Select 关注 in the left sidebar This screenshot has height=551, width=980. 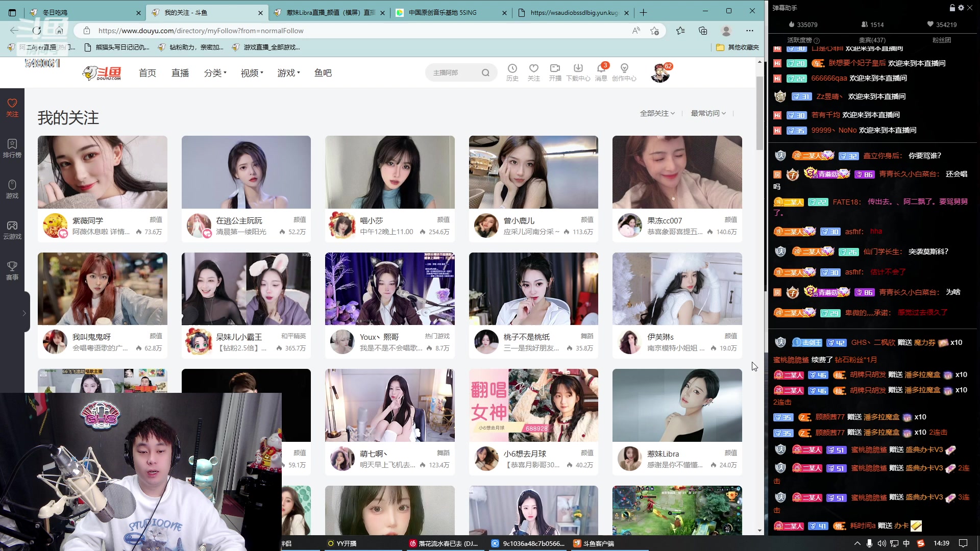click(12, 107)
